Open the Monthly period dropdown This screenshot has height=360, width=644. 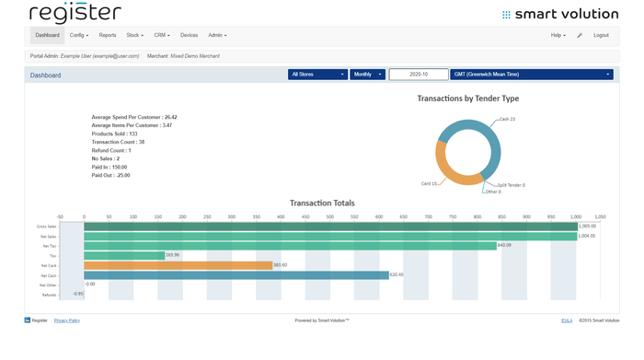pyautogui.click(x=368, y=75)
